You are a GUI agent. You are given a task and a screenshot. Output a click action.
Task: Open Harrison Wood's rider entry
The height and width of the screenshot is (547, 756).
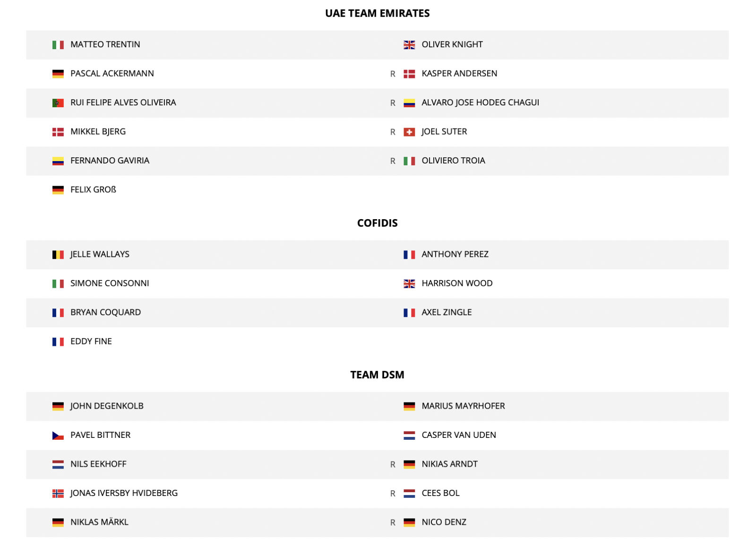click(457, 283)
